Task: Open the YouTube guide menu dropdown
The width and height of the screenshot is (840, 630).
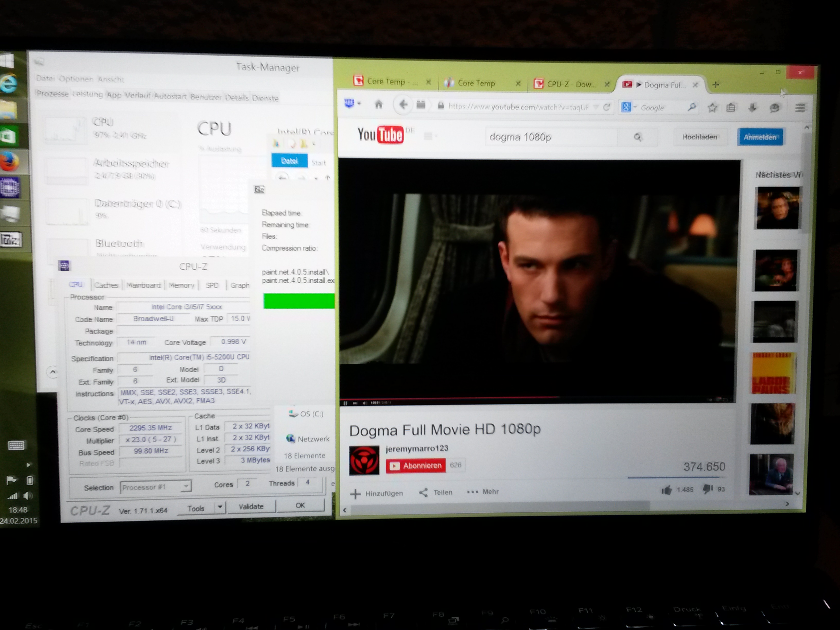Action: 430,136
